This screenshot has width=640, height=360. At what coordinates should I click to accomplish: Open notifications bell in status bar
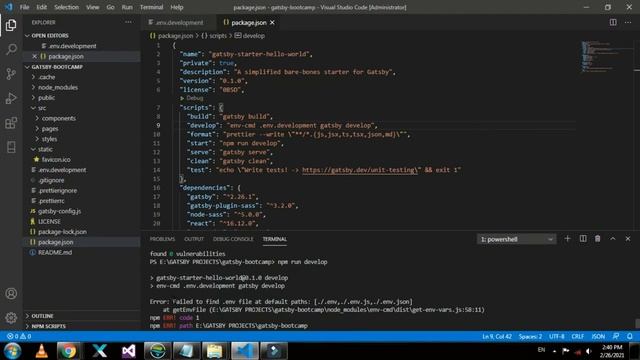tap(630, 336)
